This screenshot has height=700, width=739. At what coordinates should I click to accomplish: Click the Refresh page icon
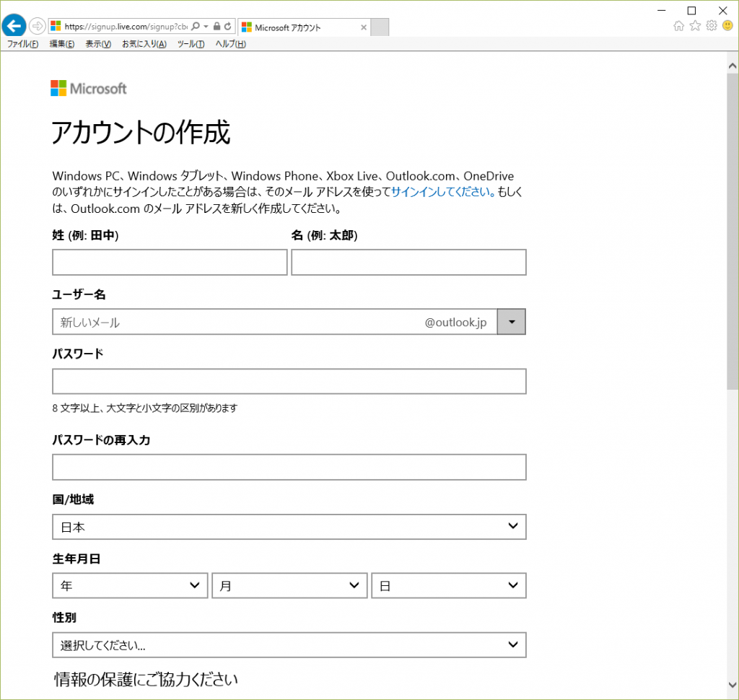tap(228, 27)
